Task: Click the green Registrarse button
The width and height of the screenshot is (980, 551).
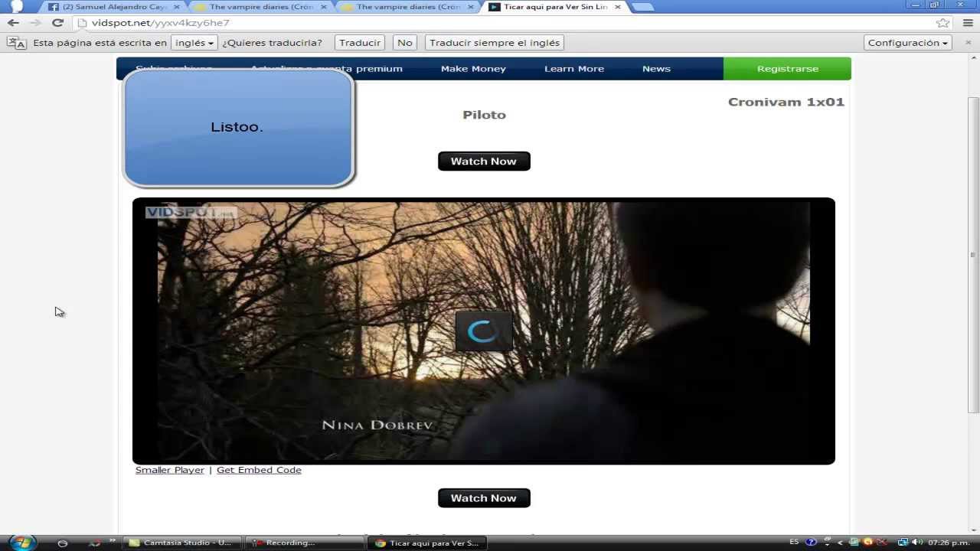Action: click(787, 69)
